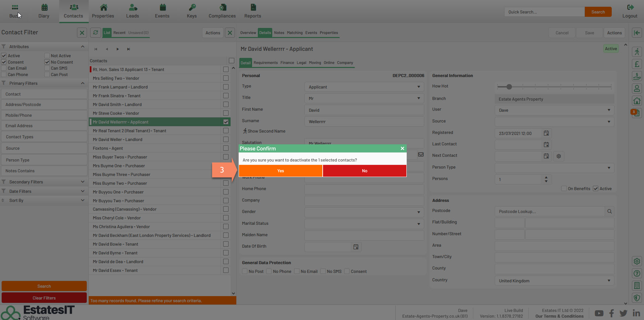The image size is (644, 320).
Task: Toggle the Can Email attribute checkbox
Action: tap(4, 68)
